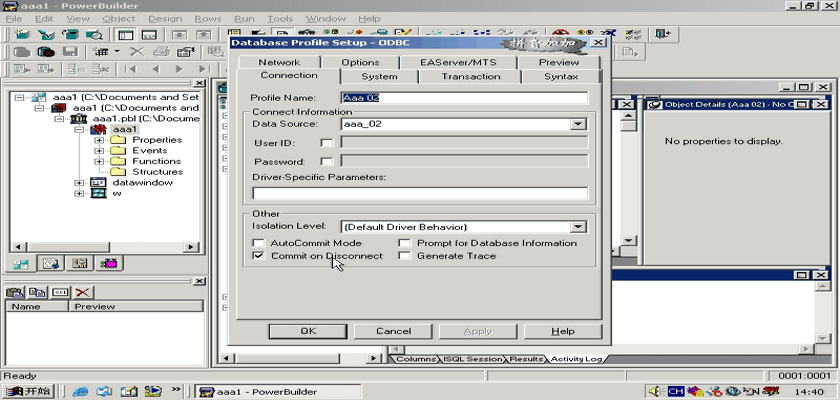Go to previous row arrow icon
This screenshot has width=840, height=400.
click(155, 69)
